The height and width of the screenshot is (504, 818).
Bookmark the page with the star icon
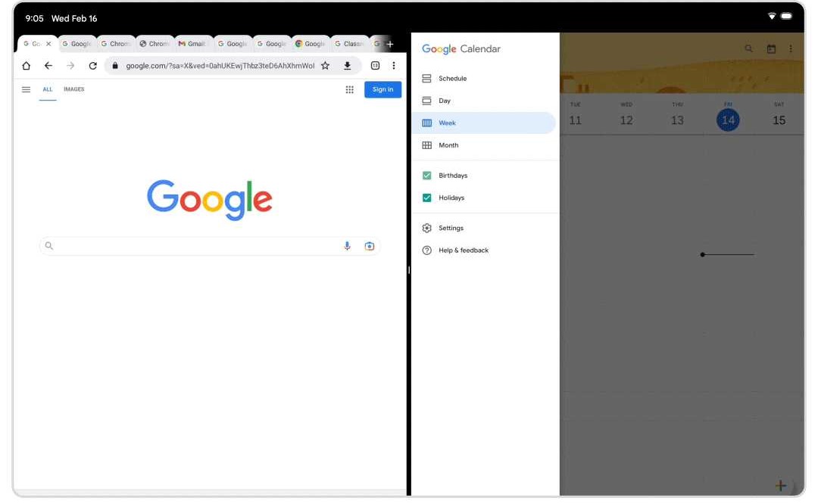325,66
